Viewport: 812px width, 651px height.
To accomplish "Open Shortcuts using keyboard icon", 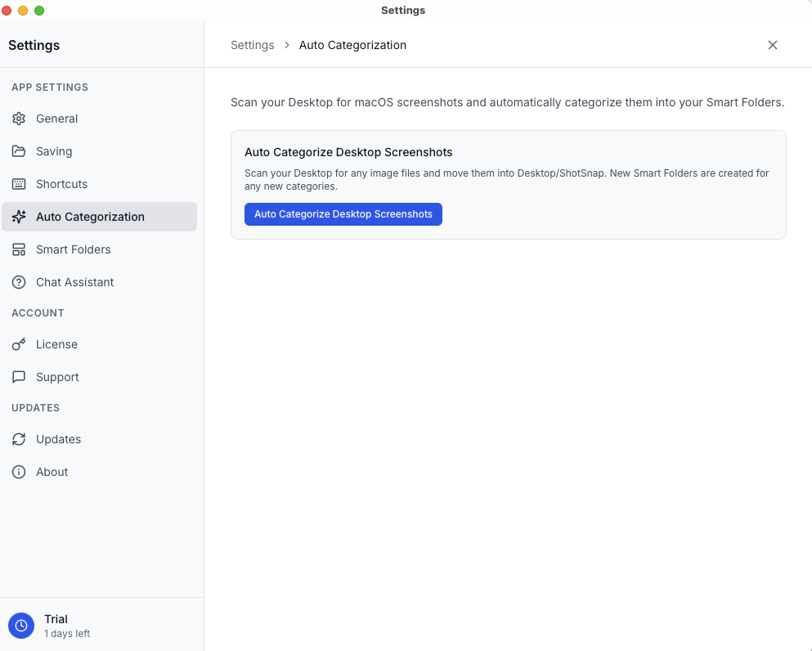I will tap(19, 184).
